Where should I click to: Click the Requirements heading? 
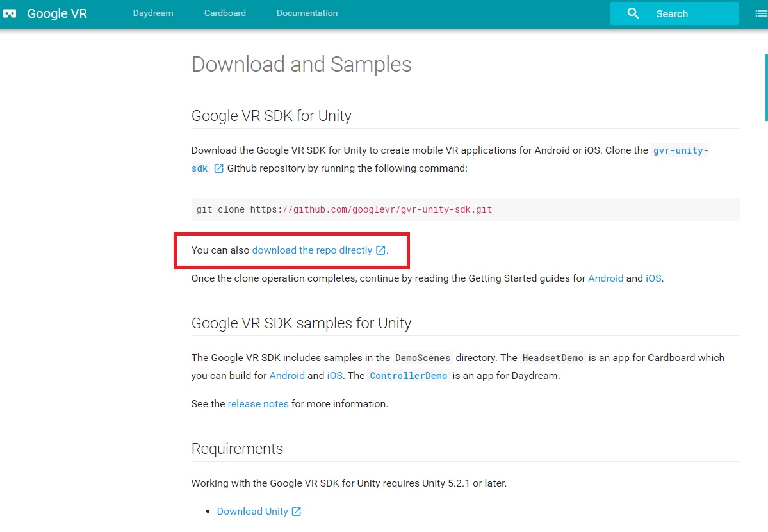(x=237, y=449)
